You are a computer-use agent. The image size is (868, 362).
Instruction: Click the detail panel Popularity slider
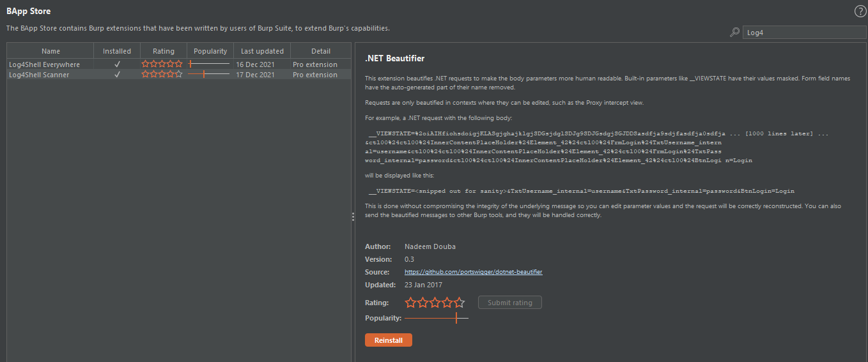(437, 318)
